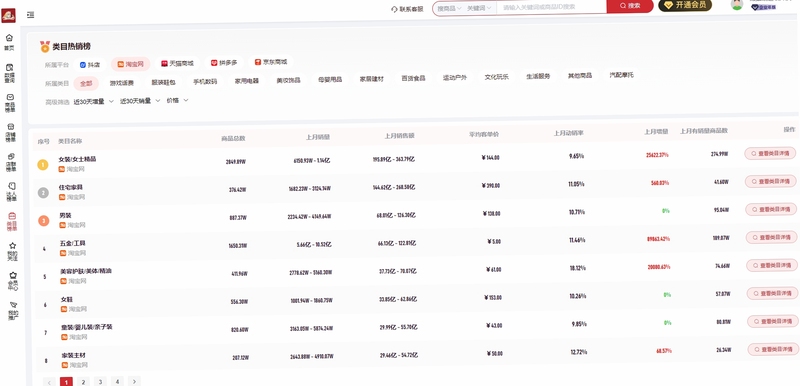Click the diamond icon in 开通会员
Viewport: 800px width, 386px height.
(669, 5)
